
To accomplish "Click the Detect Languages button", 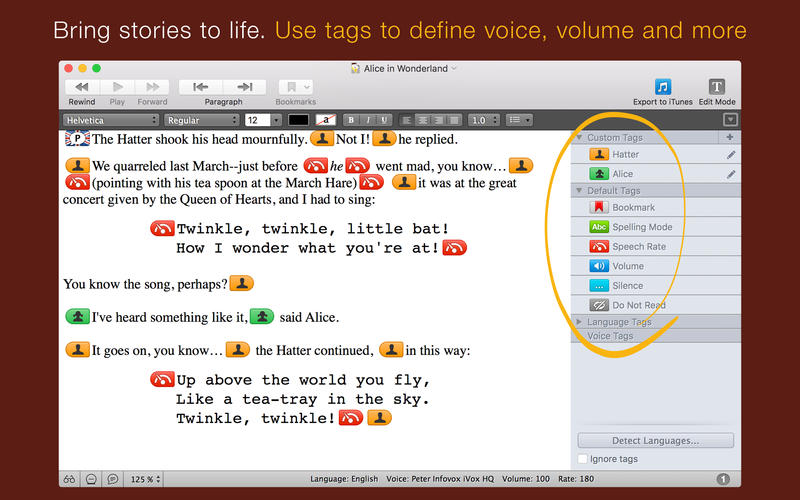I will click(x=656, y=440).
